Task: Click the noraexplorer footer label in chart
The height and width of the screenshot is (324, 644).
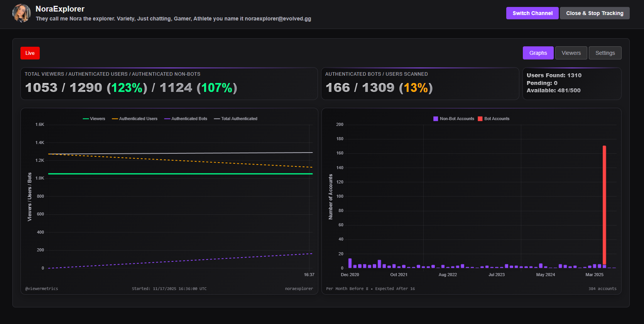Action: 299,288
